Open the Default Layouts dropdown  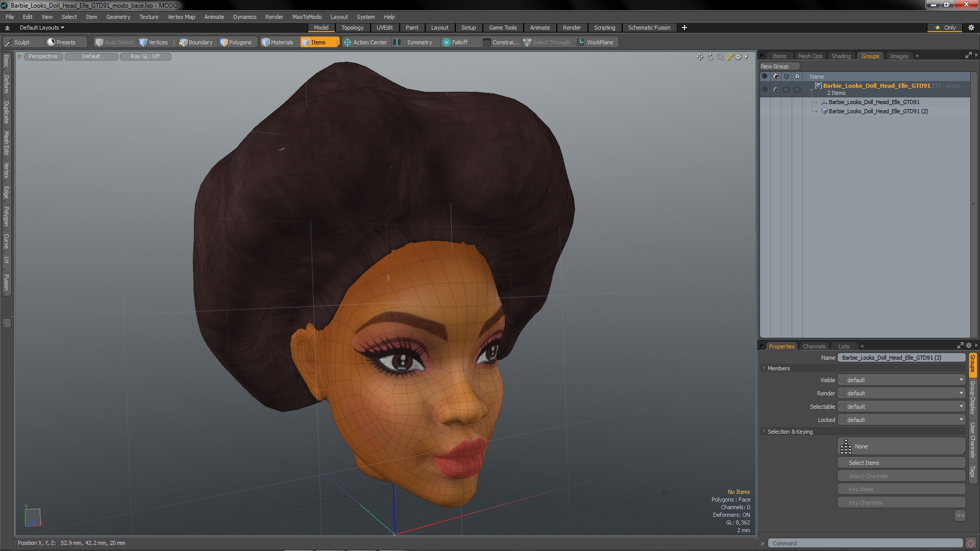(x=42, y=28)
